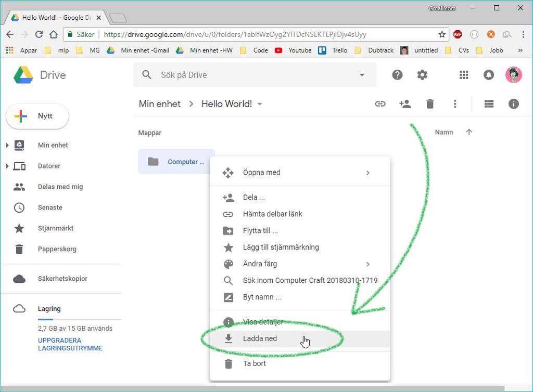Open Drive settings gear icon
533x392 pixels.
pyautogui.click(x=422, y=75)
